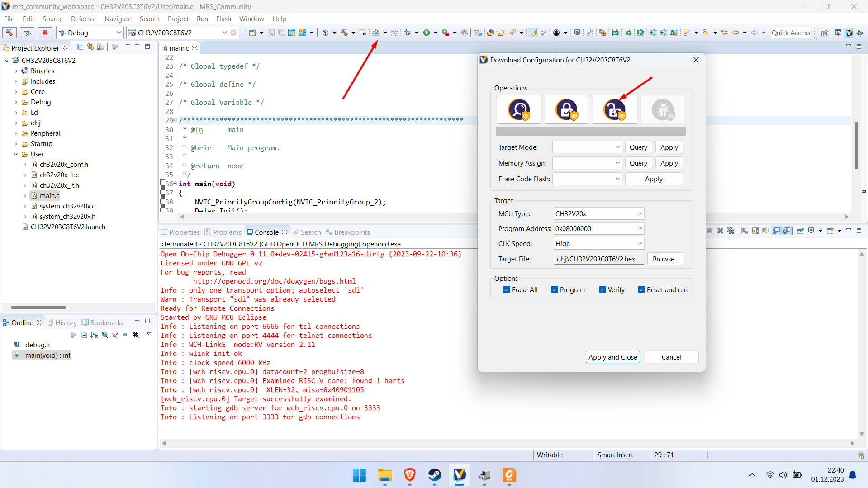Click the yellow Back navigation arrow
Screen dimensions: 868x488
click(735, 33)
